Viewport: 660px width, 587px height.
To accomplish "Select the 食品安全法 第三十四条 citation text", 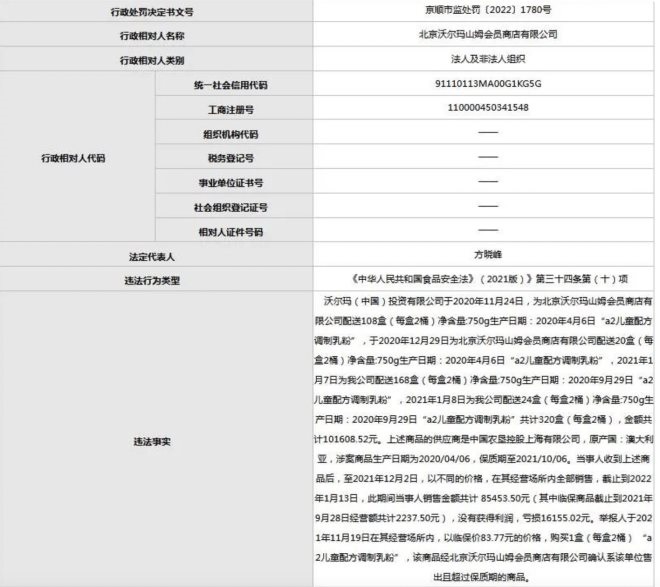I will click(x=489, y=279).
